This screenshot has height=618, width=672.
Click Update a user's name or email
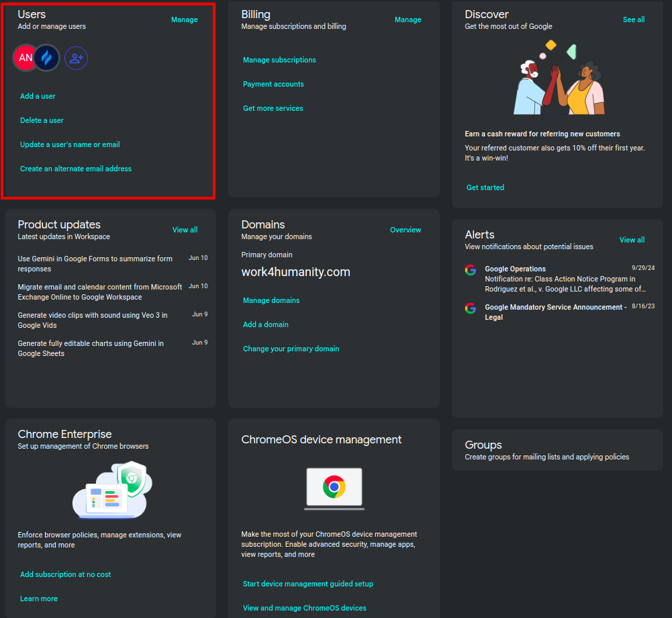pyautogui.click(x=70, y=144)
